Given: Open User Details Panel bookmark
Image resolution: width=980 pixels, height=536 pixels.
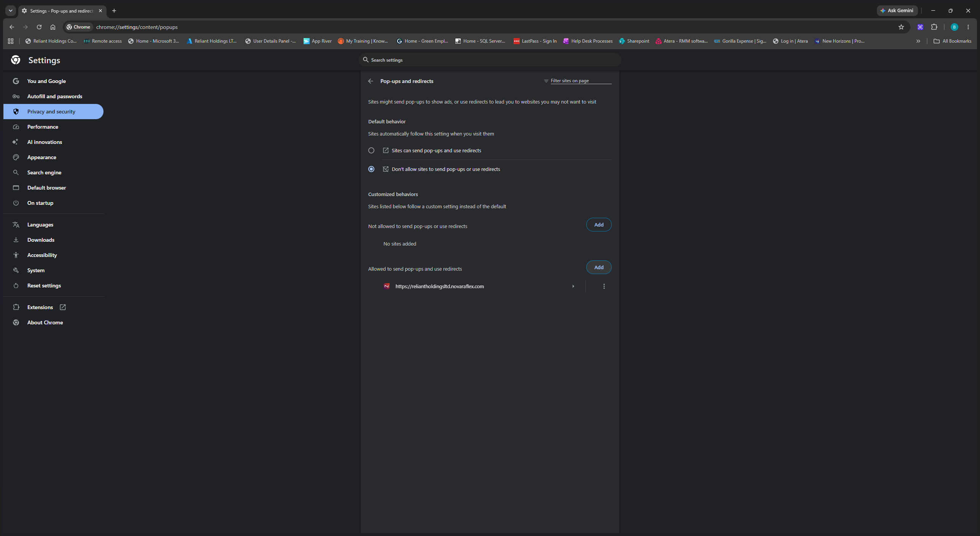Looking at the screenshot, I should tap(270, 41).
